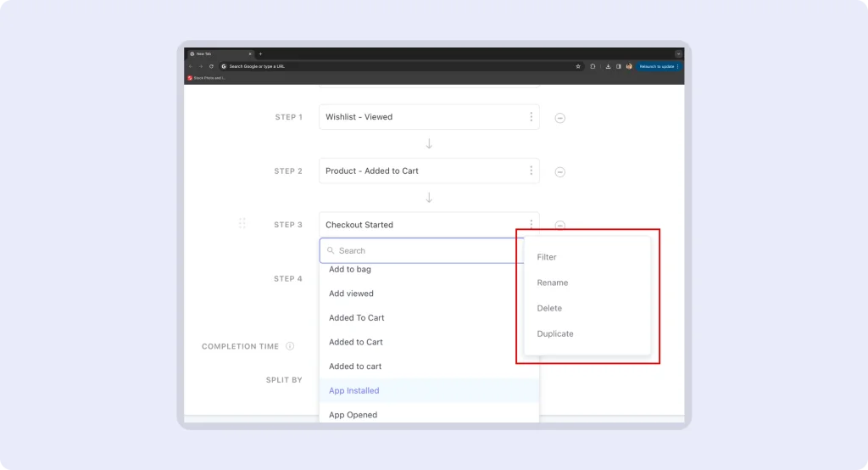Select Delete in the step menu
The height and width of the screenshot is (470, 868).
tap(549, 308)
